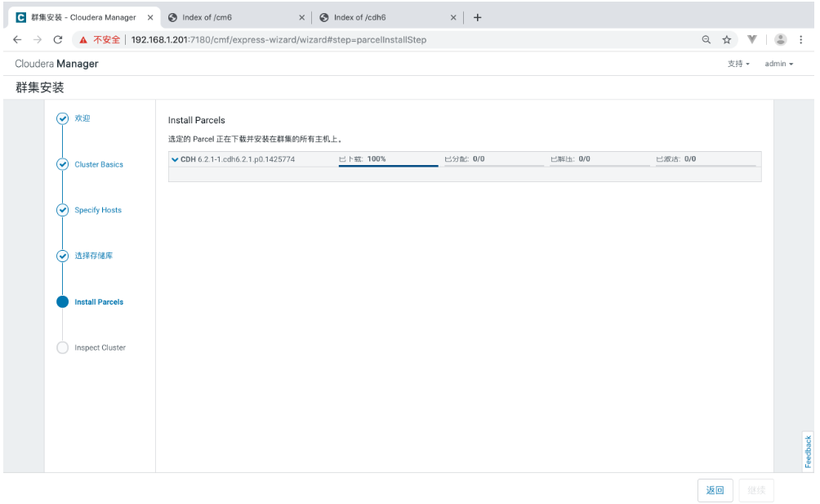820x504 pixels.
Task: Go to the 选择存储库 step
Action: pyautogui.click(x=94, y=256)
